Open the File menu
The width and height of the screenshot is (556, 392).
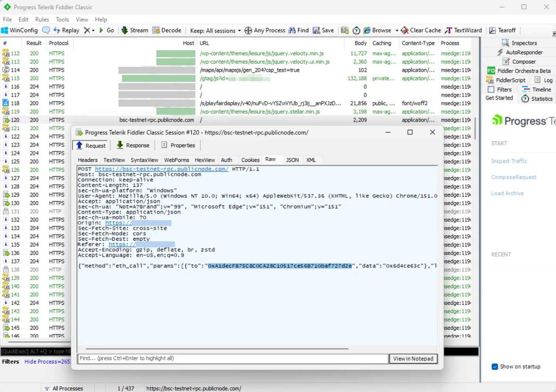[7, 19]
